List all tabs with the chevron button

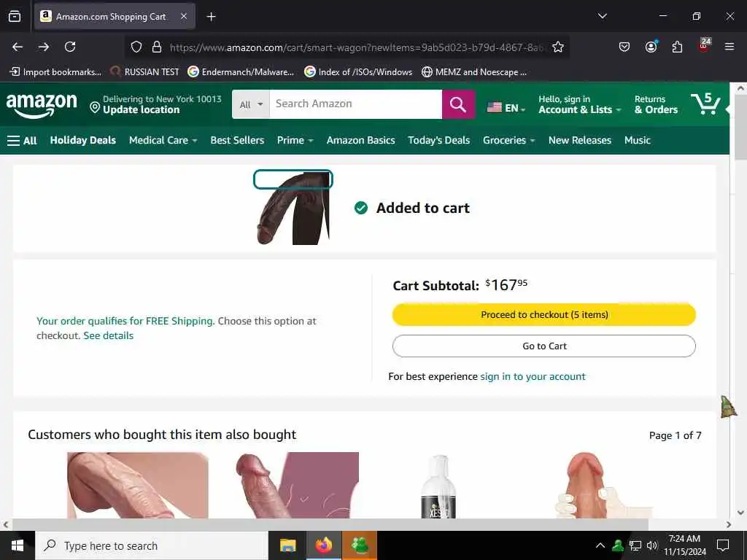click(x=602, y=16)
